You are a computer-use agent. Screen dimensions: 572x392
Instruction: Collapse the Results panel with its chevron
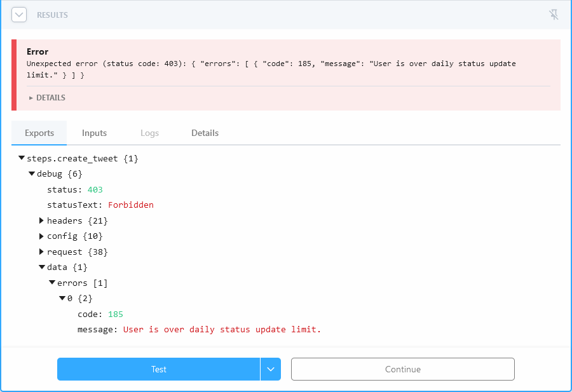click(18, 14)
